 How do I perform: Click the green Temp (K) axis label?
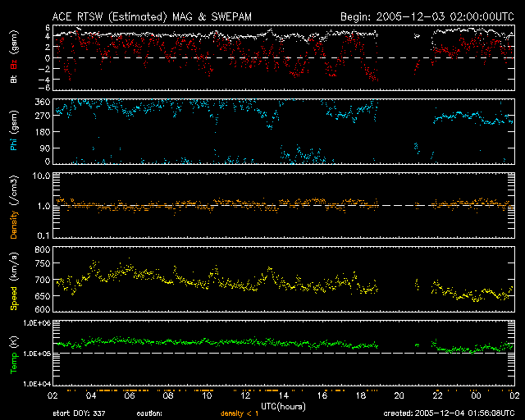click(13, 353)
